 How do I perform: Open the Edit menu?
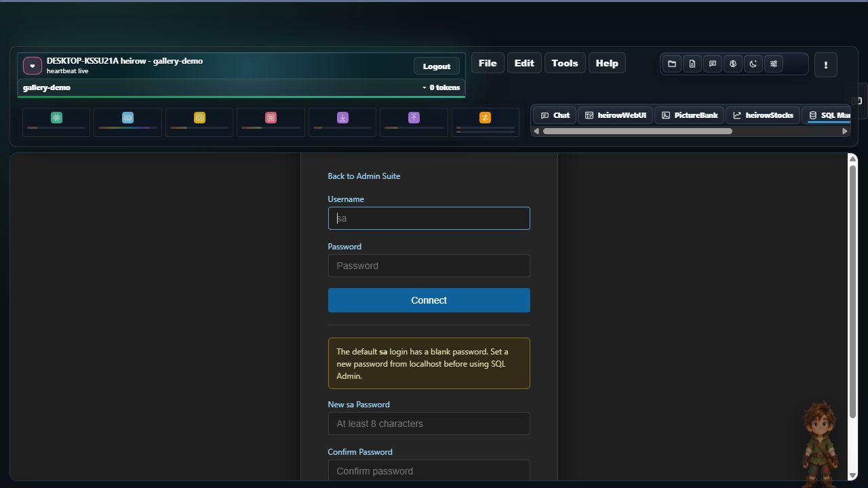(x=524, y=63)
